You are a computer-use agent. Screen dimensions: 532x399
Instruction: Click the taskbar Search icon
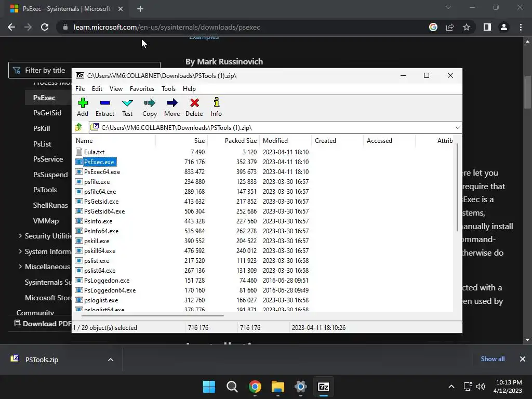click(232, 387)
